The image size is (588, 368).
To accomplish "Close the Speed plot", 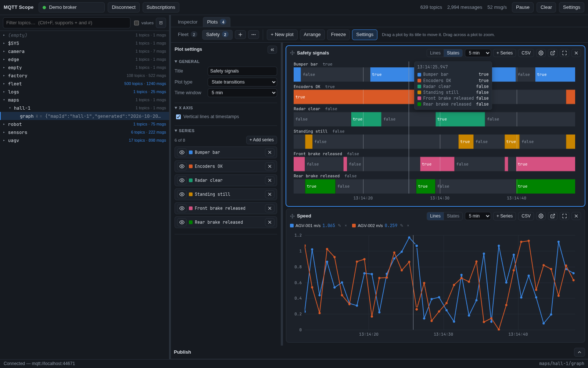I will pos(576,216).
